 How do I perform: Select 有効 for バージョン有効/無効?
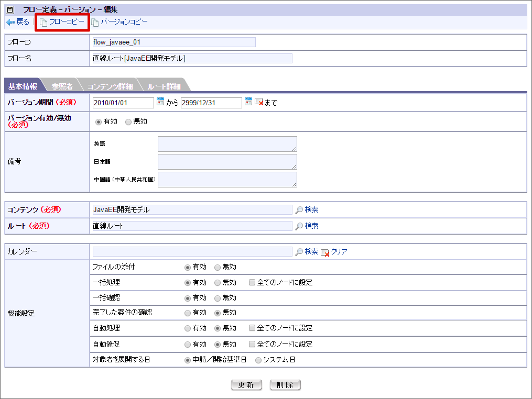(99, 122)
